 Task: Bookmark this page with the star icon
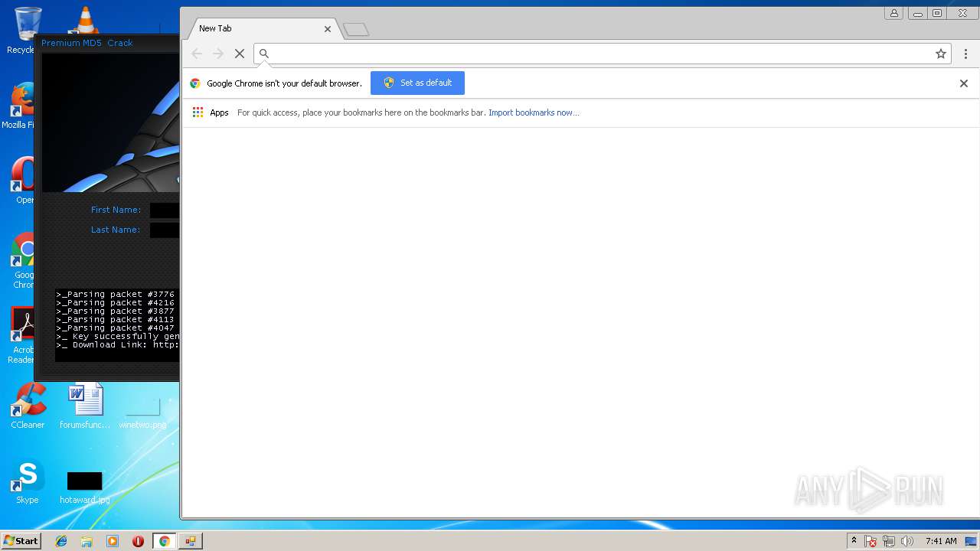point(941,54)
